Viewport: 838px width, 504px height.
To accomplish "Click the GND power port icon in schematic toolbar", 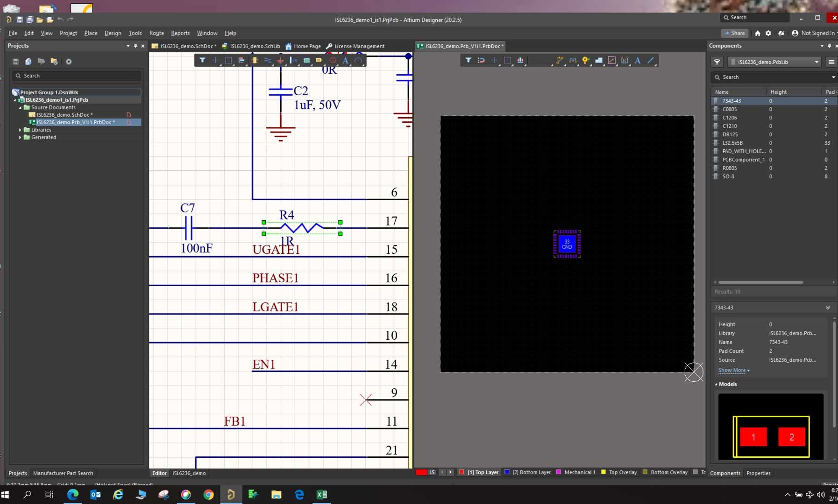I will click(280, 61).
